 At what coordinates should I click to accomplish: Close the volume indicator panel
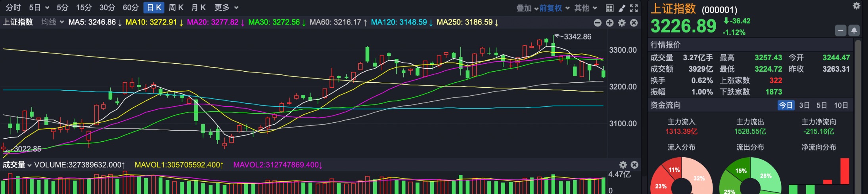(x=634, y=165)
